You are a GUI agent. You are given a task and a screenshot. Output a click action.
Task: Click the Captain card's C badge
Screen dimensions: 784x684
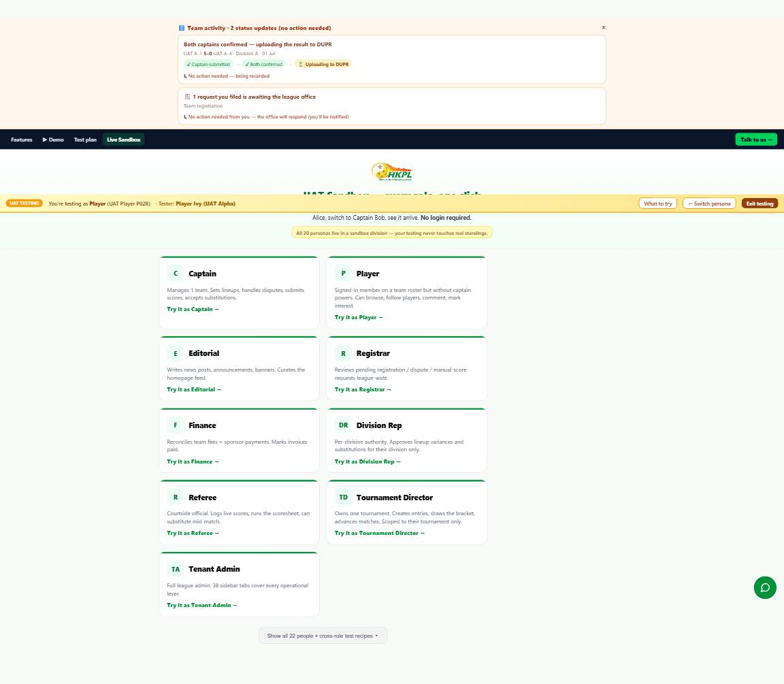pos(176,274)
